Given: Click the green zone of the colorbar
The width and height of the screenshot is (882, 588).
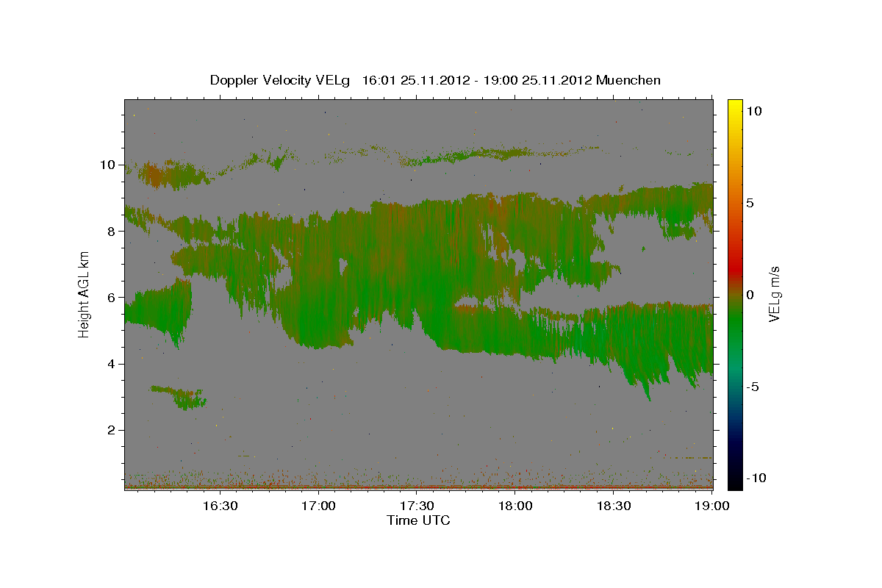Looking at the screenshot, I should [x=735, y=323].
